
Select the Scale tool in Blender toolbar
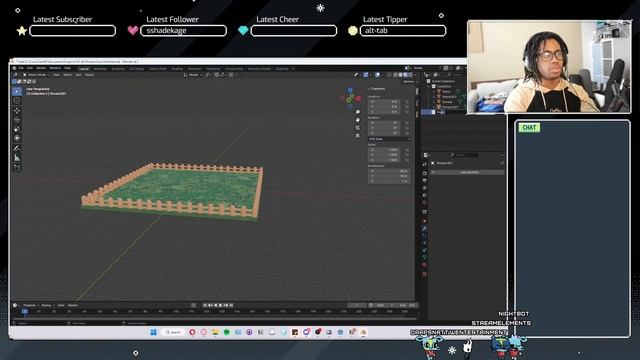(x=17, y=129)
